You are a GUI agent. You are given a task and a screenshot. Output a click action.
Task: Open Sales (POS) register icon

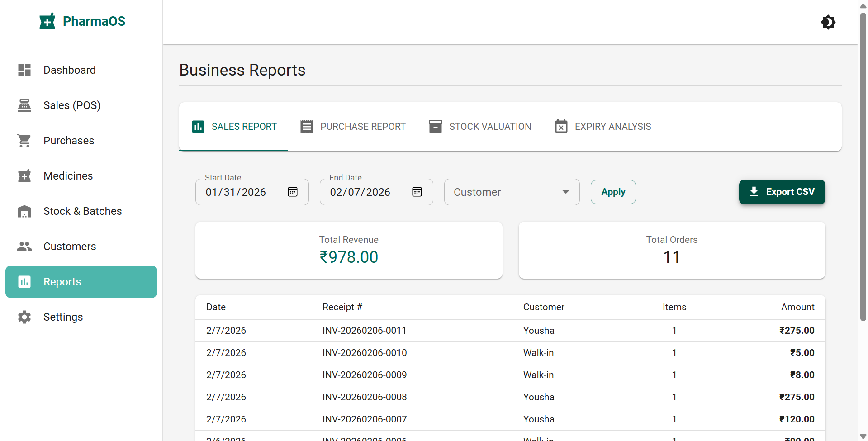pos(24,105)
